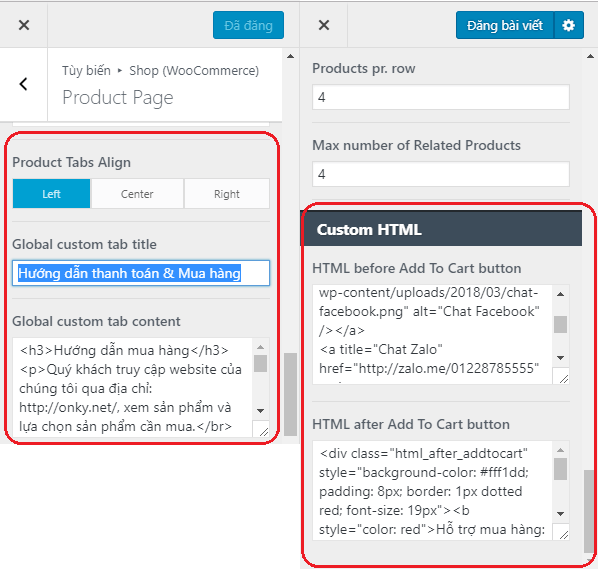Select Left tabs alignment
This screenshot has height=569, width=598.
(51, 194)
